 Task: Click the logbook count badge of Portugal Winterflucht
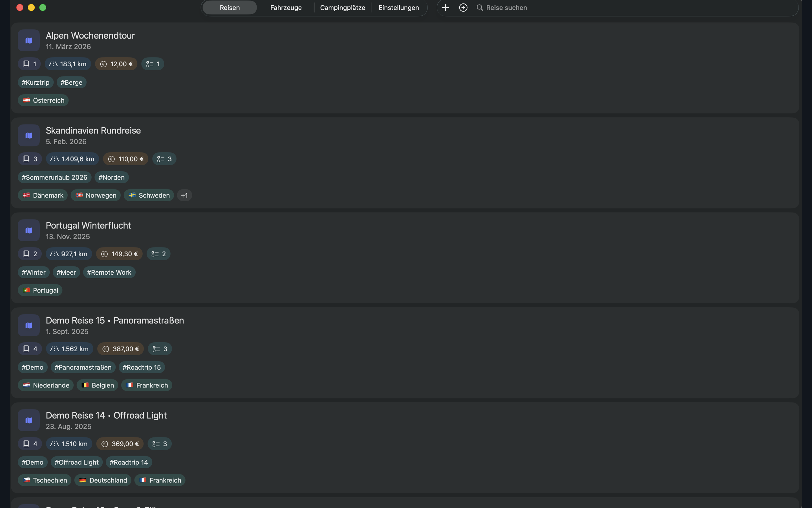[30, 254]
